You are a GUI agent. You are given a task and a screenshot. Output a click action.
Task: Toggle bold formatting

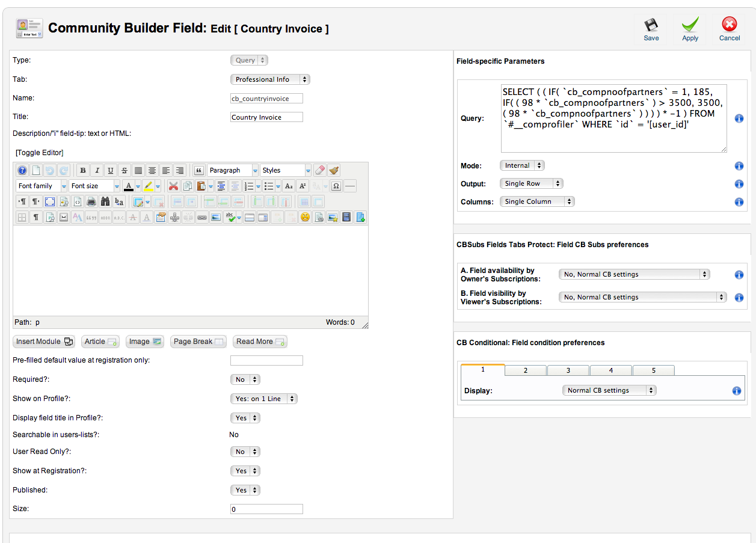pos(83,170)
